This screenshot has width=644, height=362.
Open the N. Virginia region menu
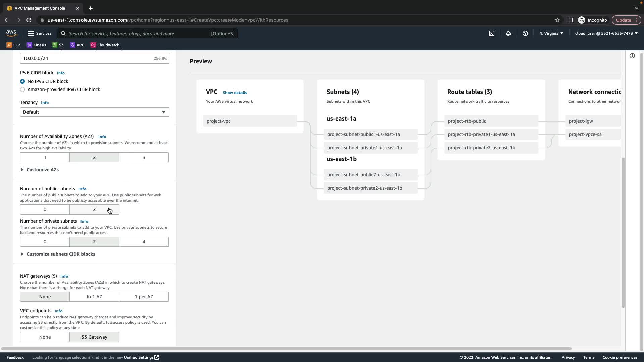point(551,33)
